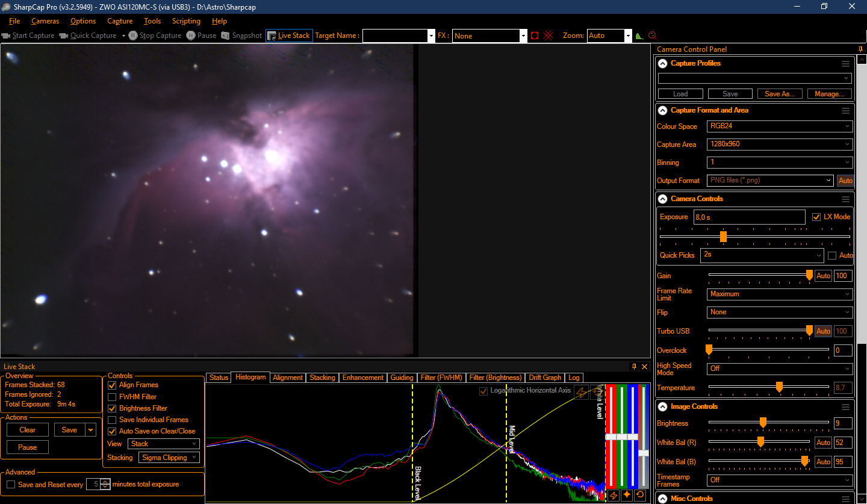The image size is (867, 504).
Task: Collapse the Camera Controls section
Action: (x=662, y=199)
